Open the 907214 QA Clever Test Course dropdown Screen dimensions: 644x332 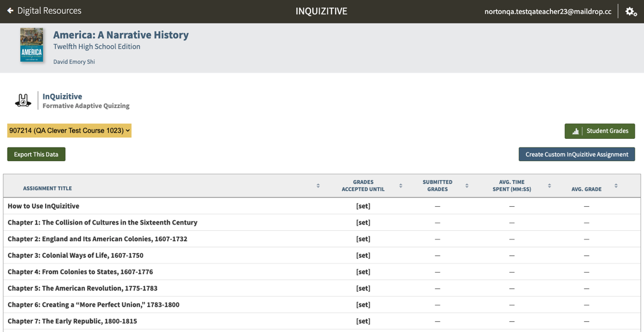click(69, 131)
